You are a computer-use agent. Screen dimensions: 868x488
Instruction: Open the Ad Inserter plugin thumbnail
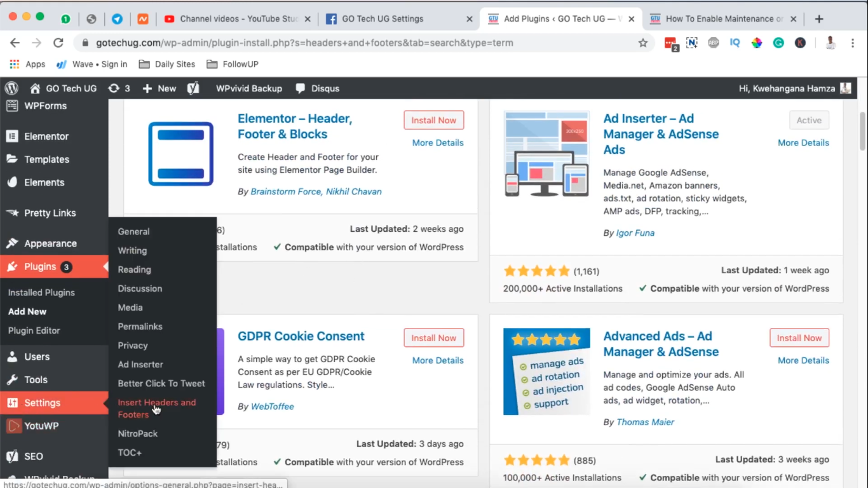point(546,154)
